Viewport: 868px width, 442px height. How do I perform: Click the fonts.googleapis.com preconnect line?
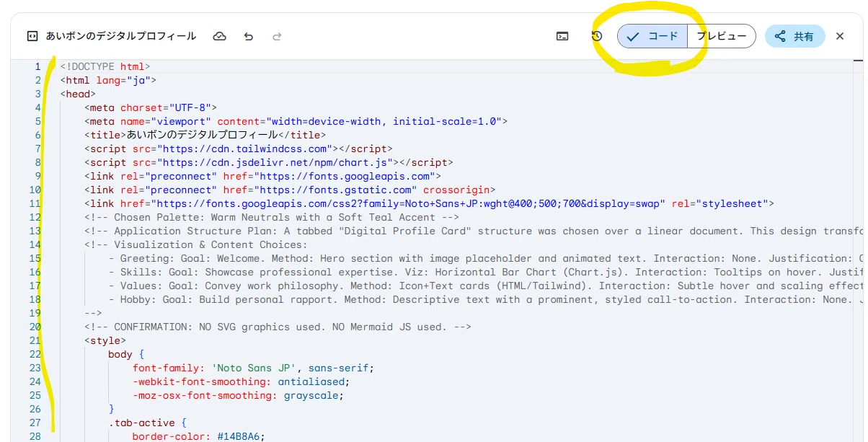[262, 176]
